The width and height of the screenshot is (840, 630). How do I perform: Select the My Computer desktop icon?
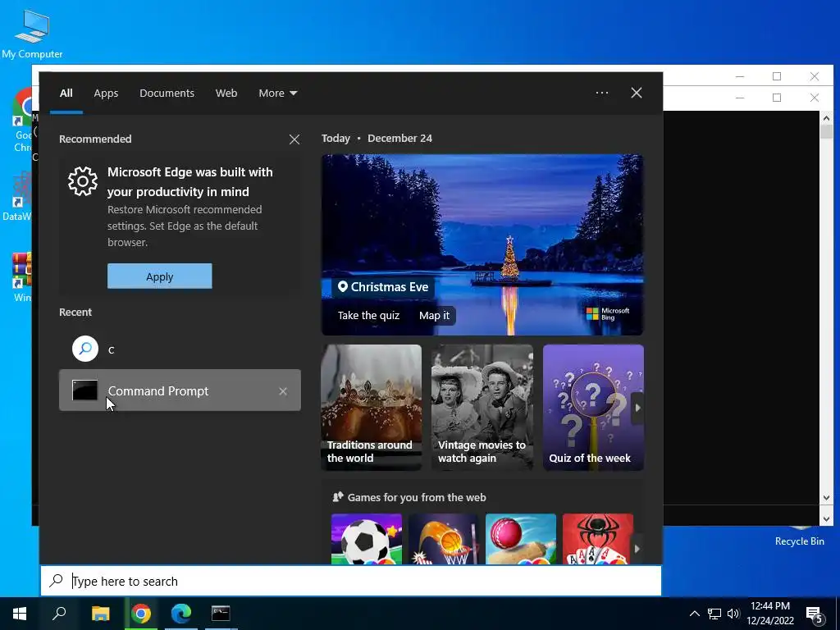point(32,33)
